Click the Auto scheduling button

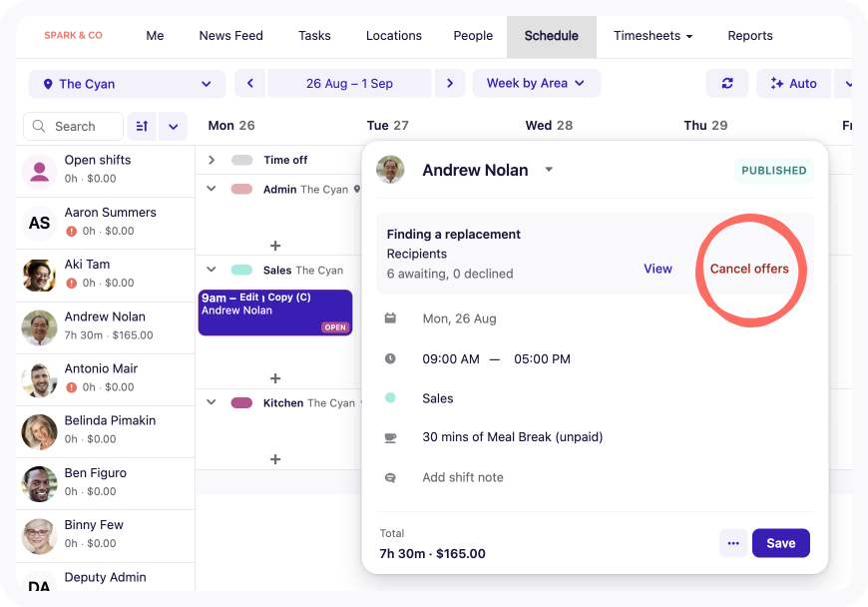tap(793, 83)
